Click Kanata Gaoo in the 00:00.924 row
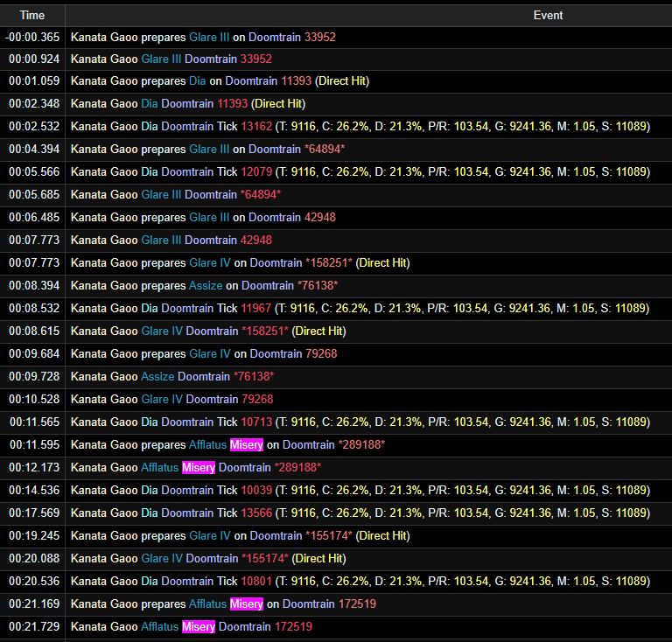This screenshot has height=642, width=672. (104, 59)
